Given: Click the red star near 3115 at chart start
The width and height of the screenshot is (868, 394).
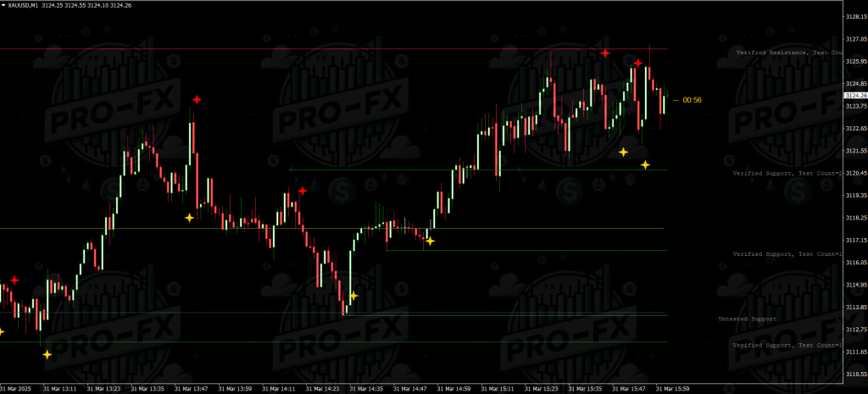Looking at the screenshot, I should click(x=14, y=280).
